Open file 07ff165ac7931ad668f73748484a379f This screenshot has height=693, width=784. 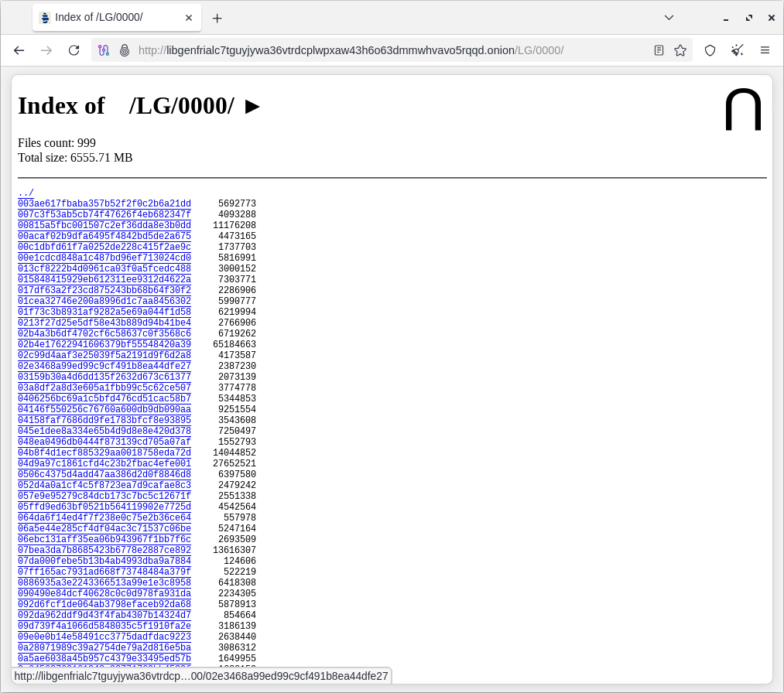[104, 572]
